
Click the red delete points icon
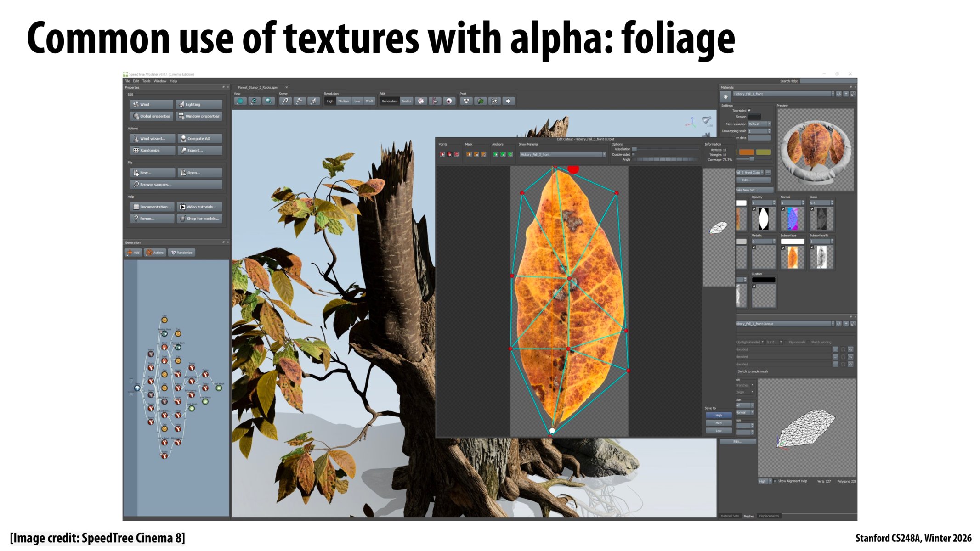click(x=450, y=155)
